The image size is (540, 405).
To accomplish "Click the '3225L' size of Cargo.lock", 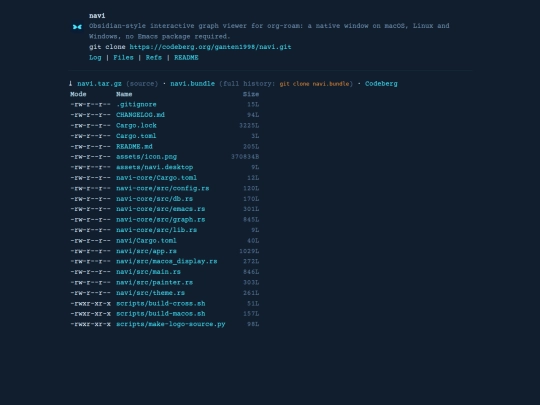I will [249, 125].
